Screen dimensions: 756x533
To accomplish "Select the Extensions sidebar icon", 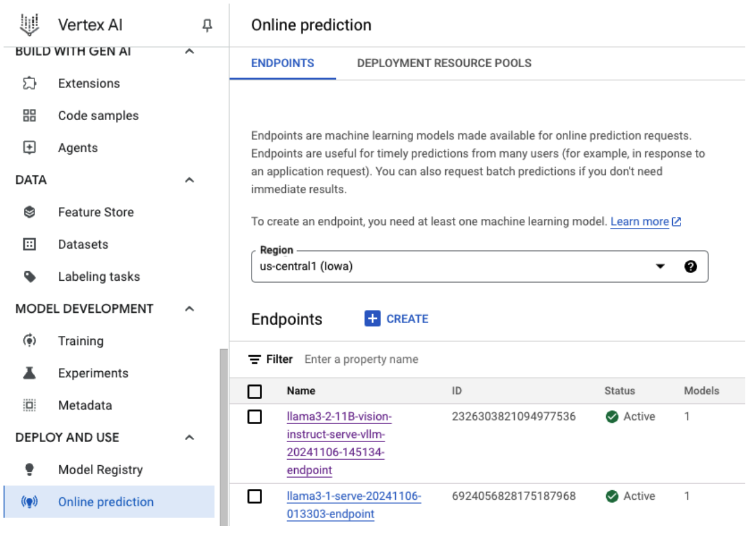I will (30, 83).
